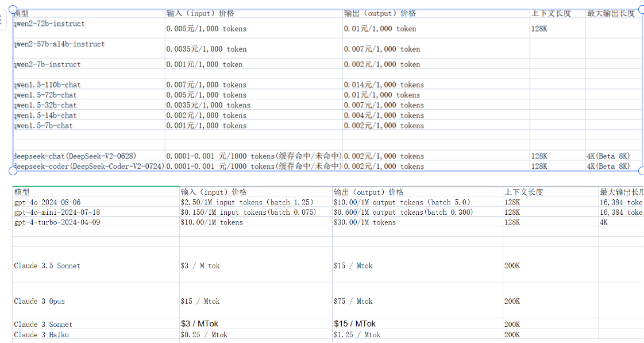This screenshot has width=644, height=343.
Task: Click '$2.50/1M input tokens (batch 1.25)'
Action: [x=247, y=202]
